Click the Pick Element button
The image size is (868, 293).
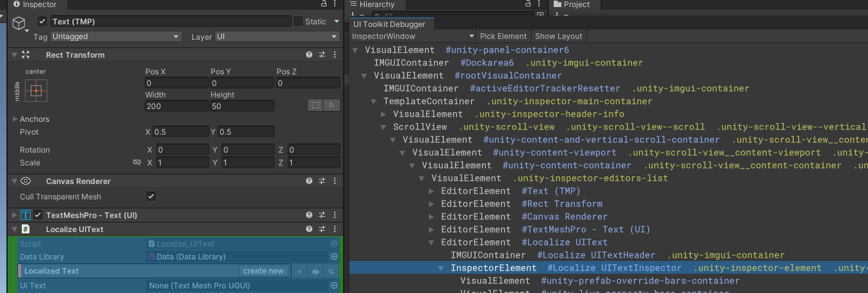pyautogui.click(x=503, y=37)
